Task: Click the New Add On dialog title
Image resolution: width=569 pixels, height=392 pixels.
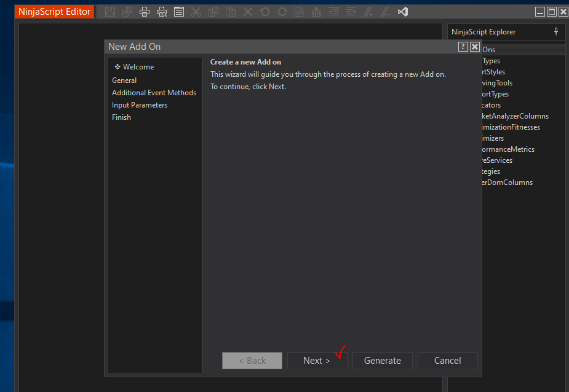Action: (x=134, y=47)
